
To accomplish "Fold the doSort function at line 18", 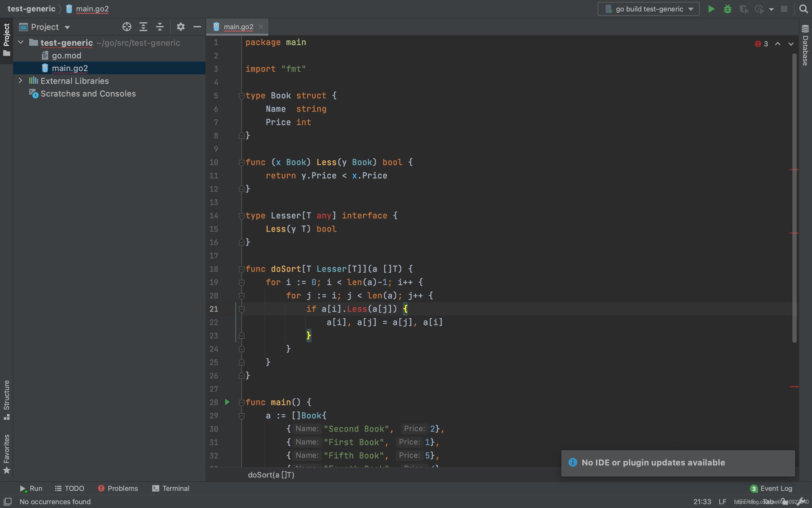I will pos(241,269).
